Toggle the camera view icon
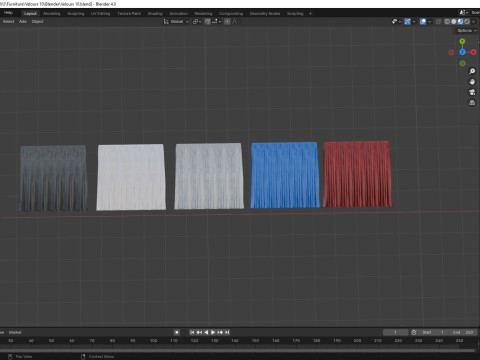The height and width of the screenshot is (360, 480). (472, 92)
